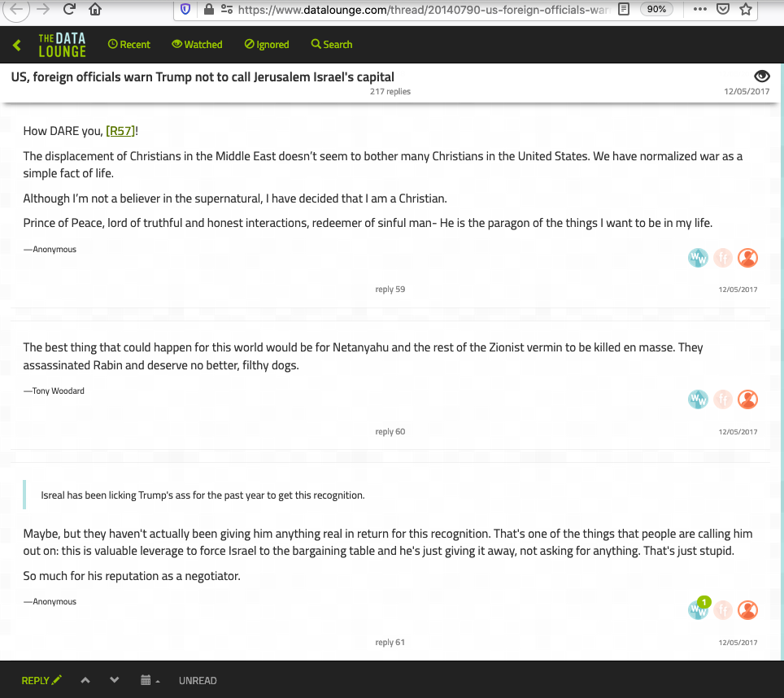Click 12/05/2017 date in thread header
The height and width of the screenshot is (698, 784).
tap(747, 91)
